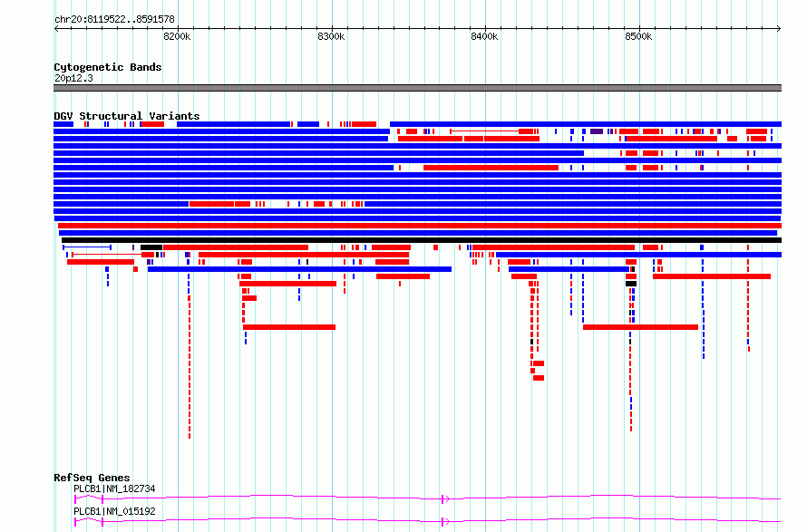Screen dimensions: 807x532
Task: Click the chr20:8119522..8591578 coordinate label
Action: point(114,20)
